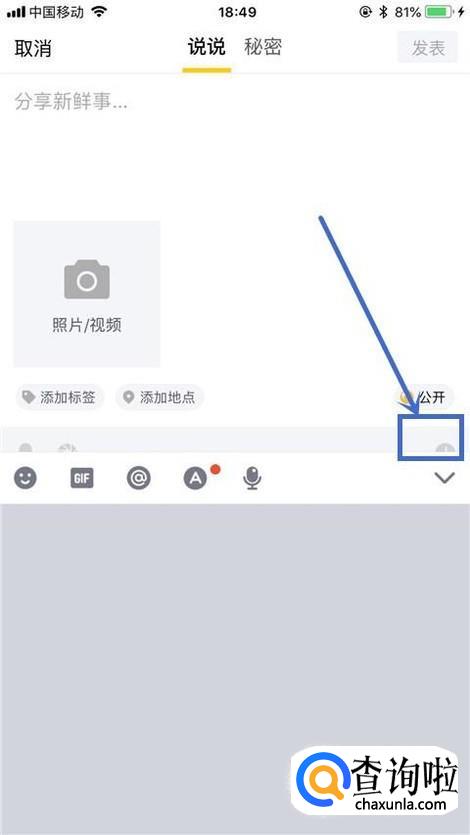This screenshot has width=470, height=835.
Task: Tap the 照片/视频 upload tile
Action: click(x=87, y=294)
